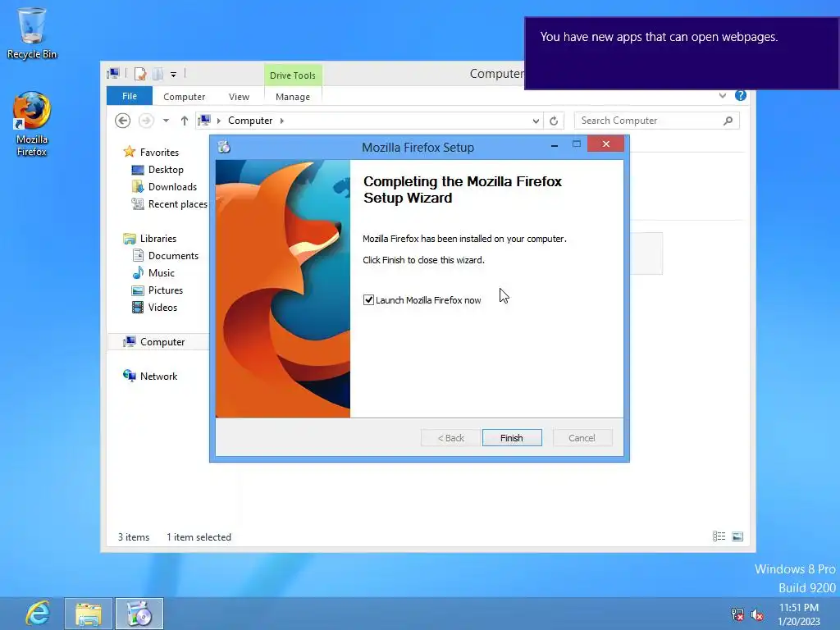Select the Mozilla Firefox desktop shortcut
This screenshot has height=630, width=840.
pos(32,124)
